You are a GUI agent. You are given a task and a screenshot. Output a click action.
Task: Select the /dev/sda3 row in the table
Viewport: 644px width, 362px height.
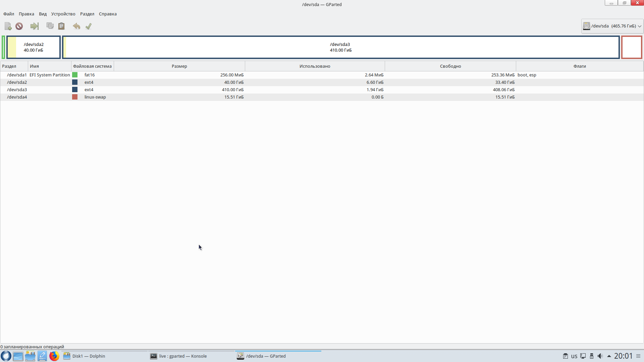[x=322, y=89]
